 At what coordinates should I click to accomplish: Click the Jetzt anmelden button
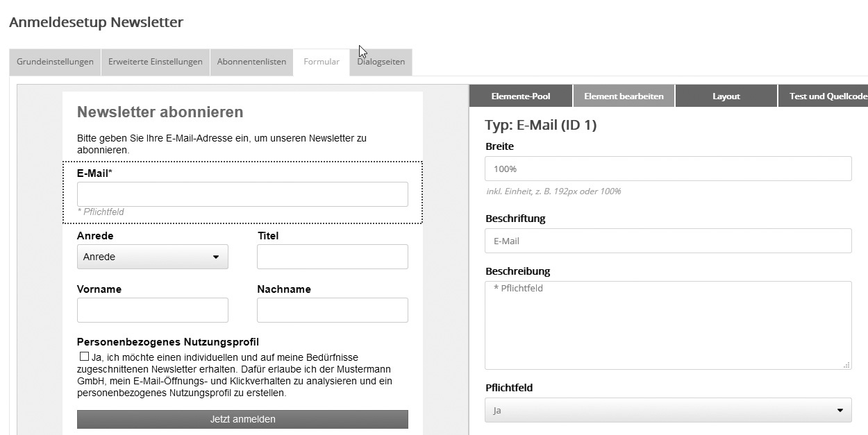(x=242, y=419)
